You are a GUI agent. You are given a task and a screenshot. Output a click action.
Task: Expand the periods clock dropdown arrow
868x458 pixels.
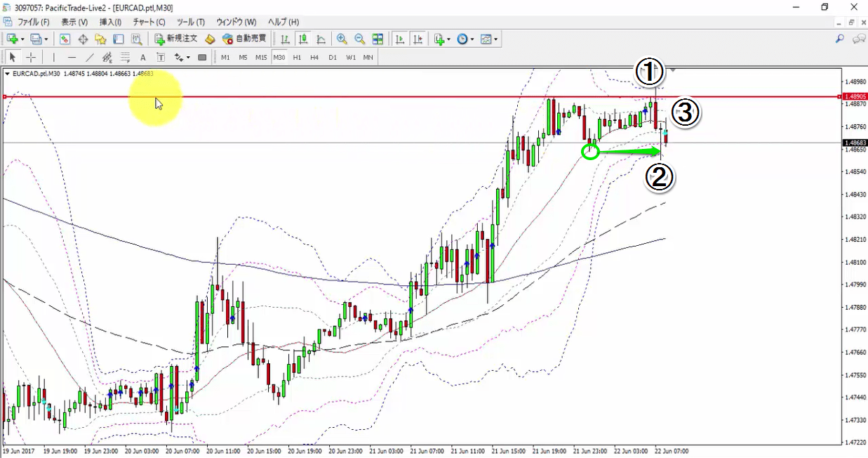click(x=472, y=39)
